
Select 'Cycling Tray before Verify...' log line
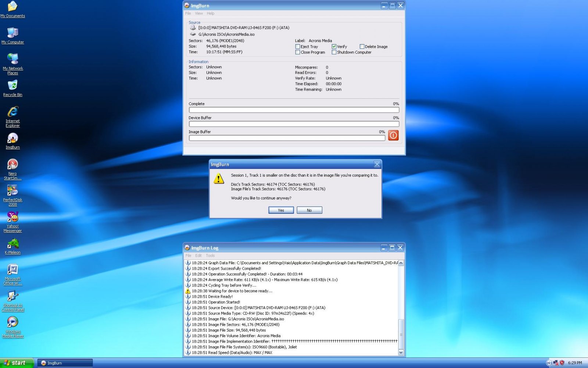(x=291, y=285)
